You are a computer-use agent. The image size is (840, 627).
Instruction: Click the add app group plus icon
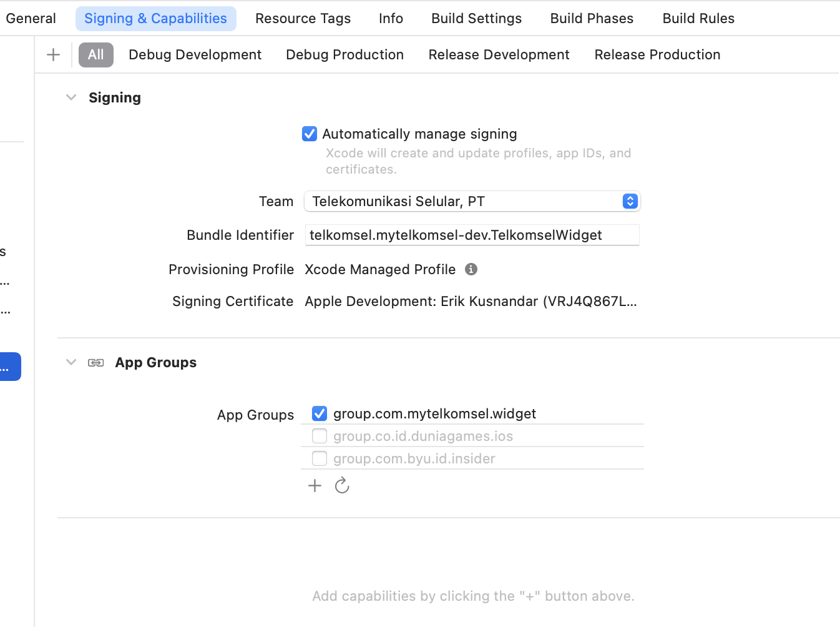tap(315, 486)
